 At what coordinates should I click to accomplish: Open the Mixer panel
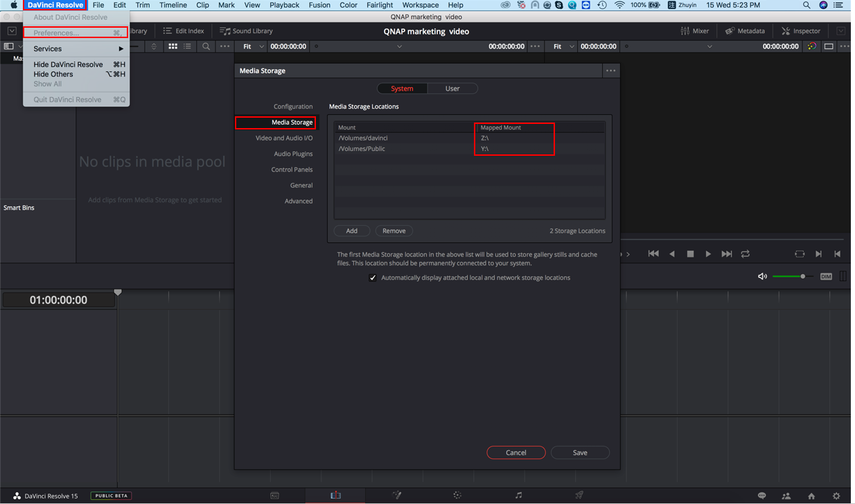[x=695, y=31]
